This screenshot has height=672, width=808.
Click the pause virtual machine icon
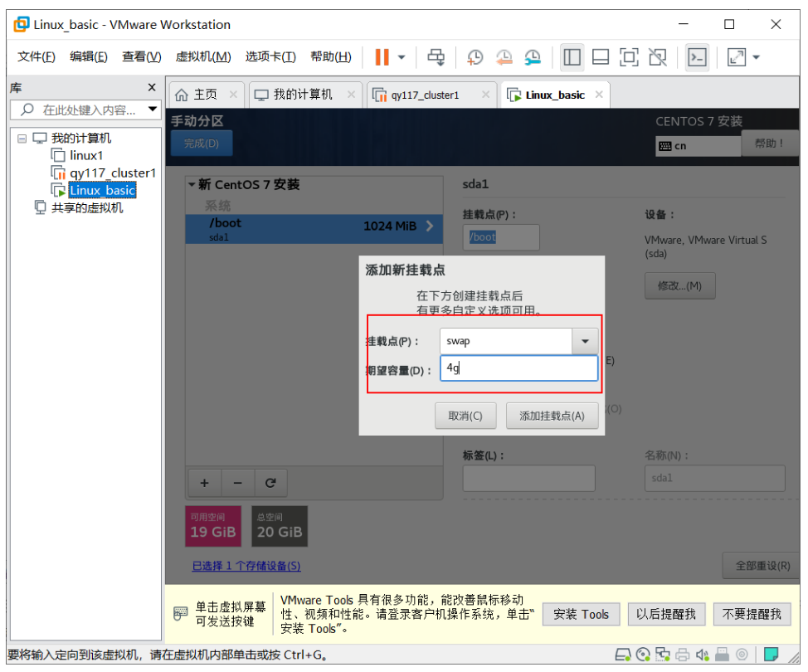click(382, 56)
